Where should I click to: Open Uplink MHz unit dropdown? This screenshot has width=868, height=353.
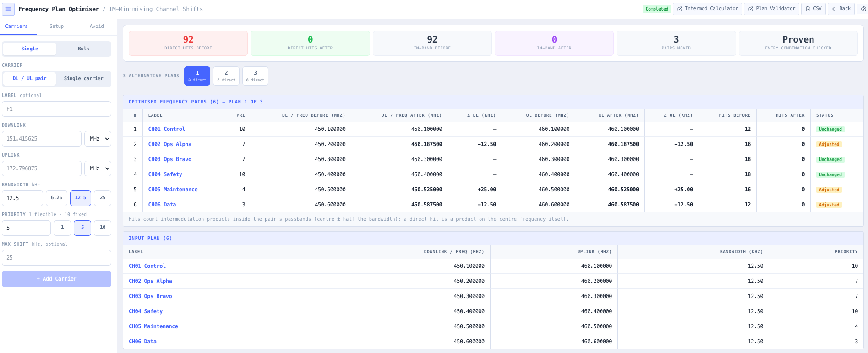click(98, 168)
